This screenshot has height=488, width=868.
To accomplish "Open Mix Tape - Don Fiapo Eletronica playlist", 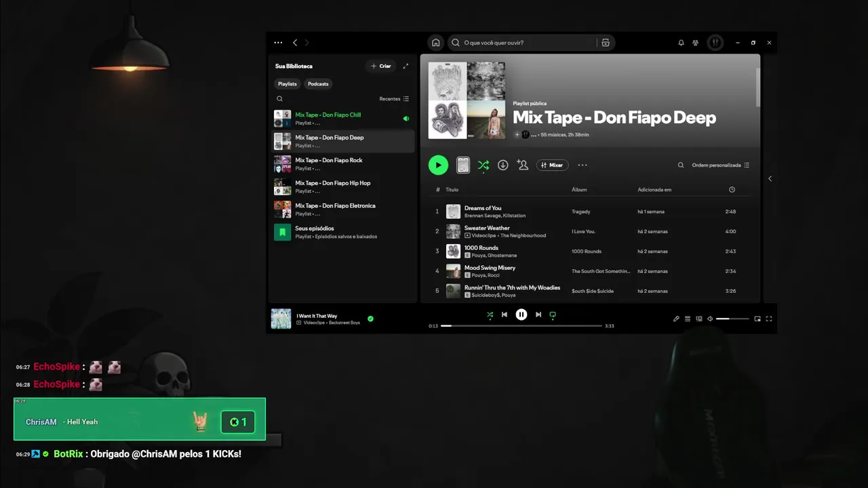I will click(342, 209).
